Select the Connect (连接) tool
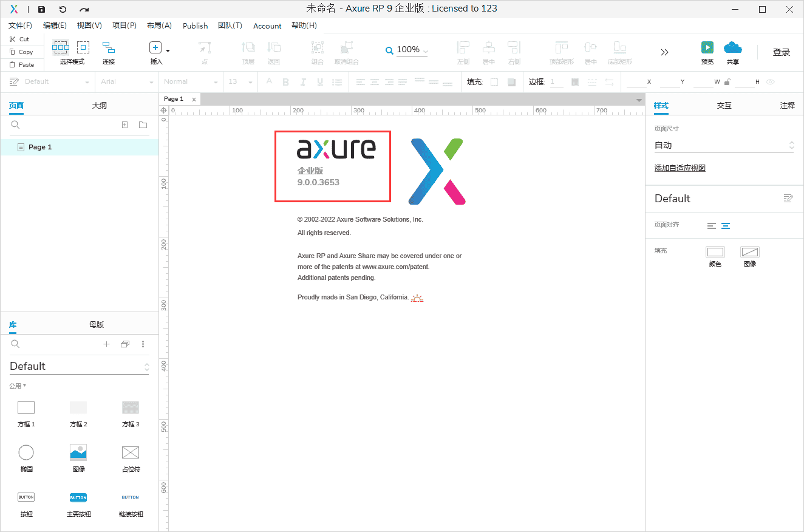Viewport: 804px width, 532px height. [x=109, y=48]
